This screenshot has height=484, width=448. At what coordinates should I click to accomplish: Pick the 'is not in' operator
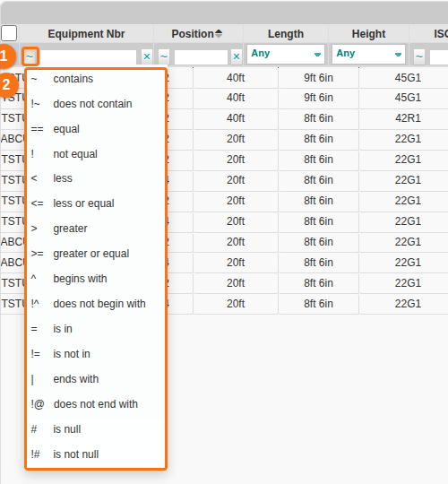[x=96, y=354]
